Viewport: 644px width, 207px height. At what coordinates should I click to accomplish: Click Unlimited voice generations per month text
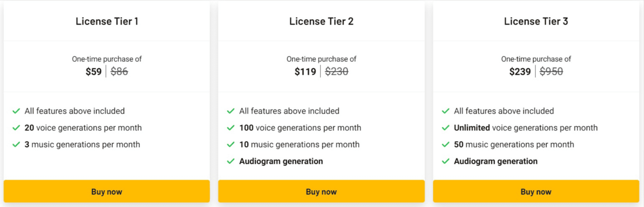coord(525,128)
